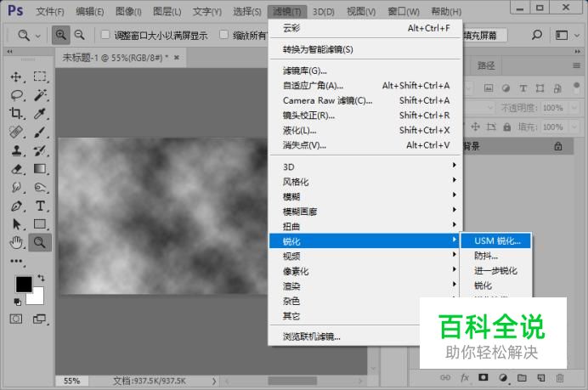
Task: Close the 未标题-1 document tab
Action: (177, 58)
